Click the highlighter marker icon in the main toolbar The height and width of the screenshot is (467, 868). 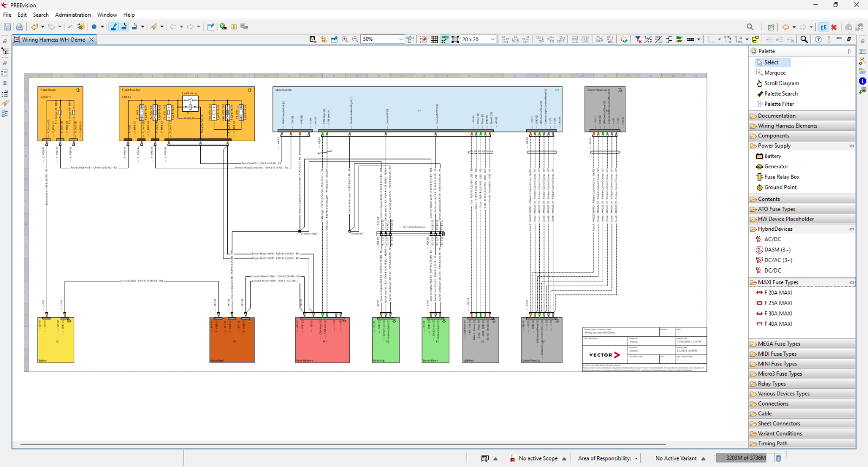(x=154, y=27)
